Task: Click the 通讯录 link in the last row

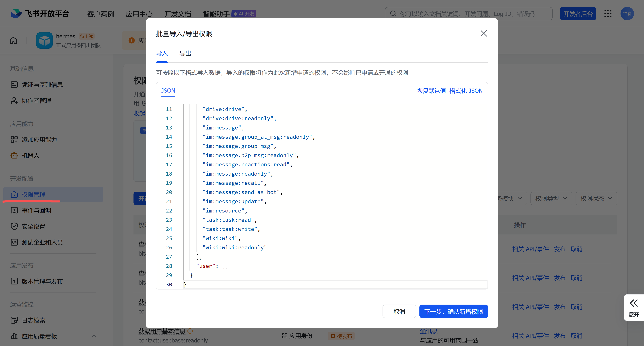Action: [x=429, y=331]
